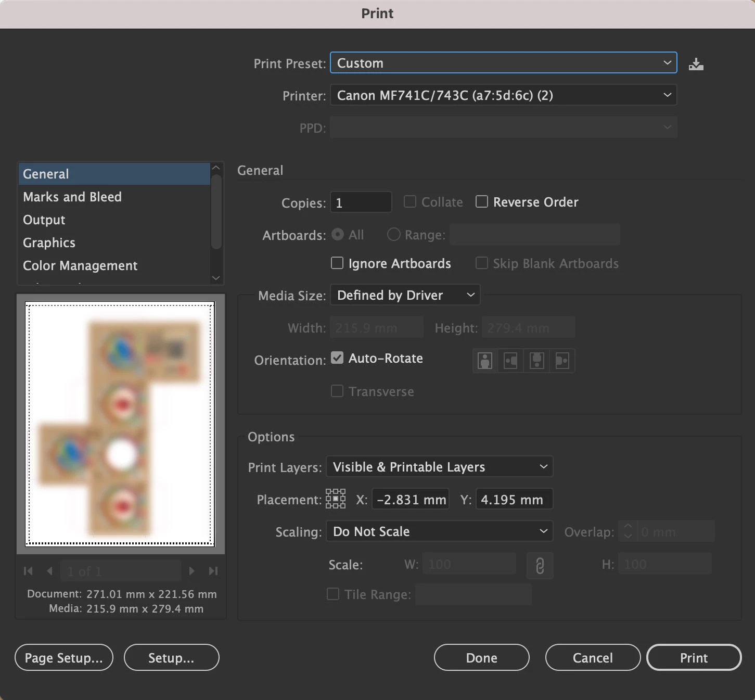Select landscape right orientation icon
The image size is (755, 700).
coord(562,361)
